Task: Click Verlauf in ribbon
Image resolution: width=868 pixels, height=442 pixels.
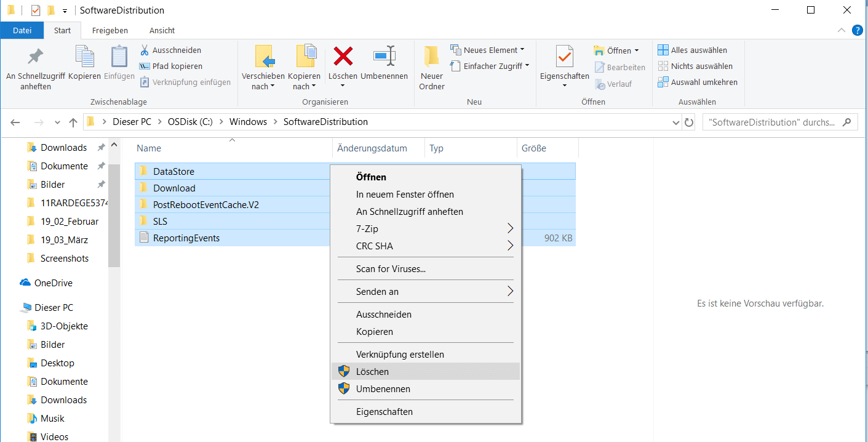Action: [x=613, y=84]
